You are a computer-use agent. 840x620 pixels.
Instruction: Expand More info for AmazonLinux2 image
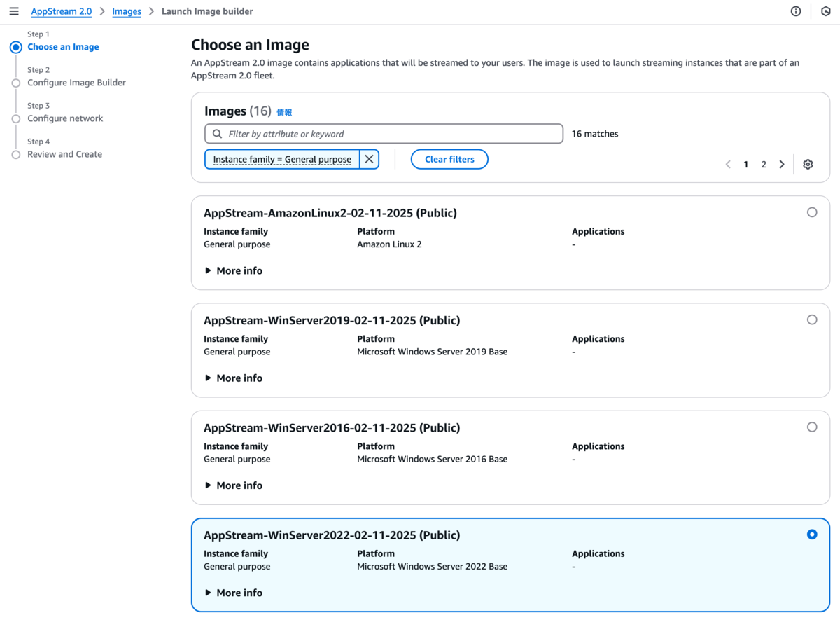tap(234, 270)
